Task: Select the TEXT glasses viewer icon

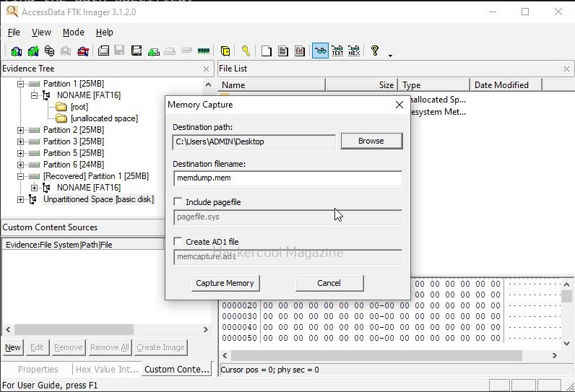Action: pos(337,51)
